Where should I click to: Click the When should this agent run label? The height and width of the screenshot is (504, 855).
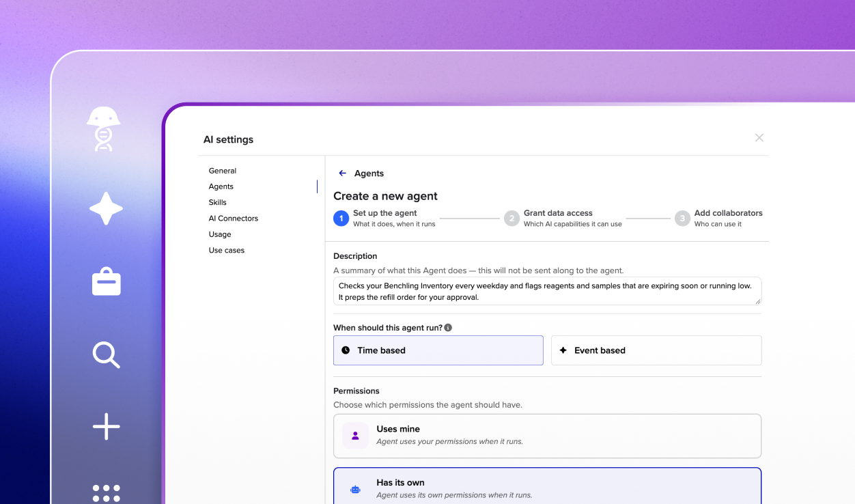tap(388, 328)
